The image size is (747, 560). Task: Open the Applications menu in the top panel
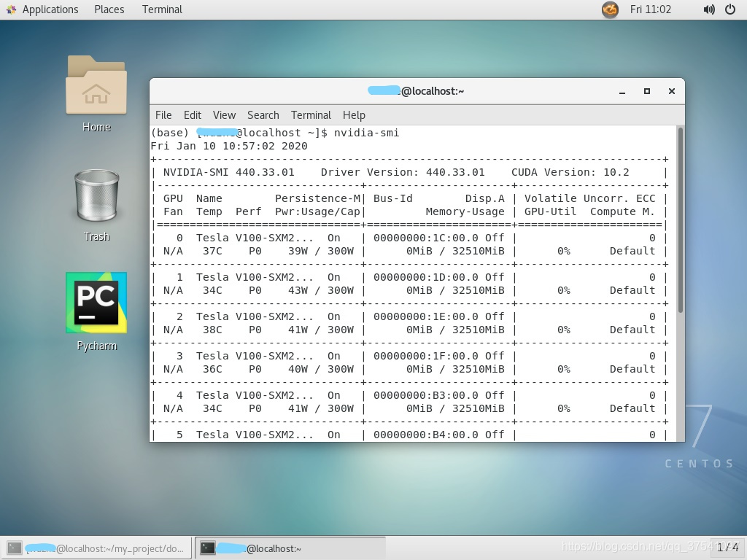pyautogui.click(x=50, y=9)
